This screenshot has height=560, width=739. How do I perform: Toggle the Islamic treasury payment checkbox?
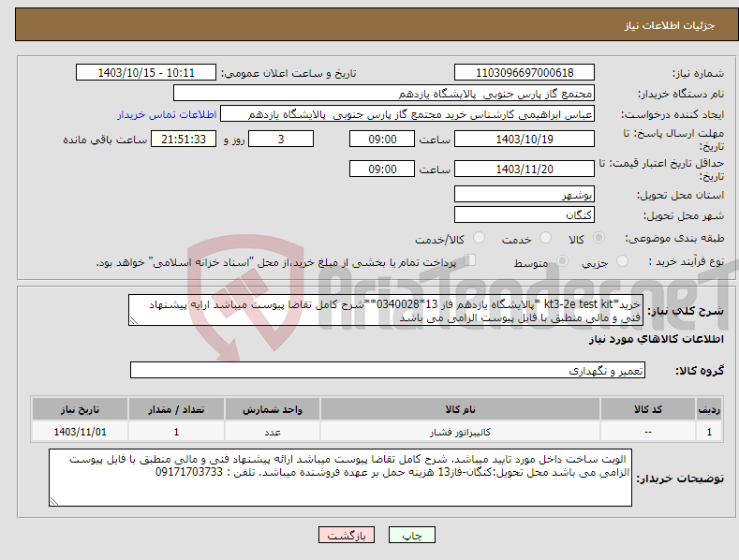coord(469,260)
